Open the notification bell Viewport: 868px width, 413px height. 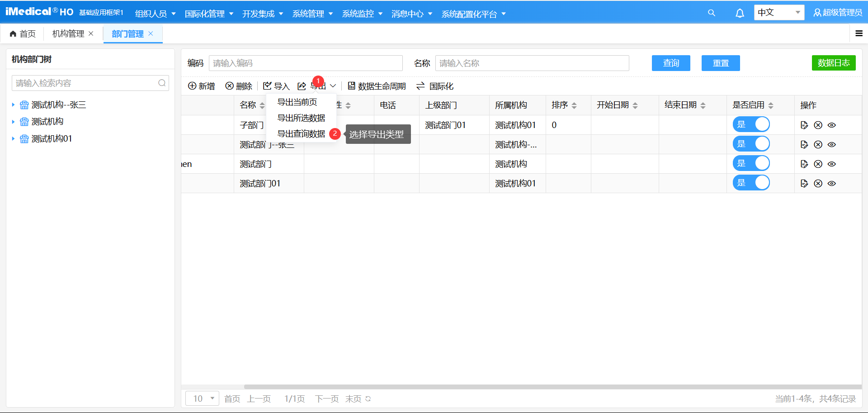[740, 13]
